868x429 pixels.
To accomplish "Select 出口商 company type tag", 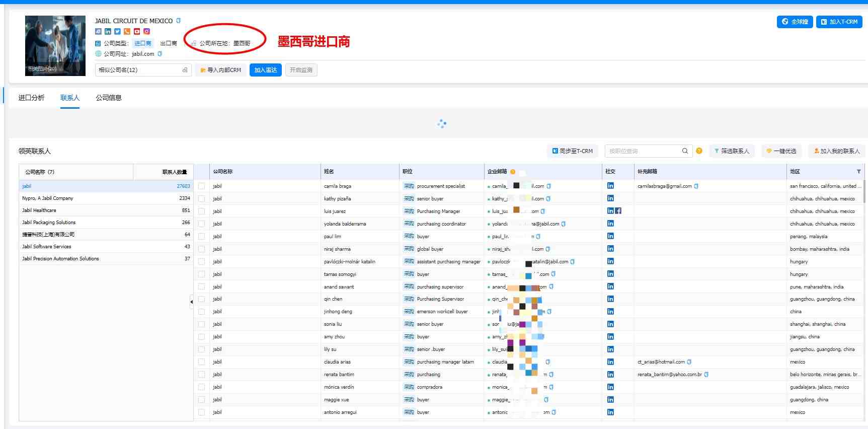I will 169,43.
